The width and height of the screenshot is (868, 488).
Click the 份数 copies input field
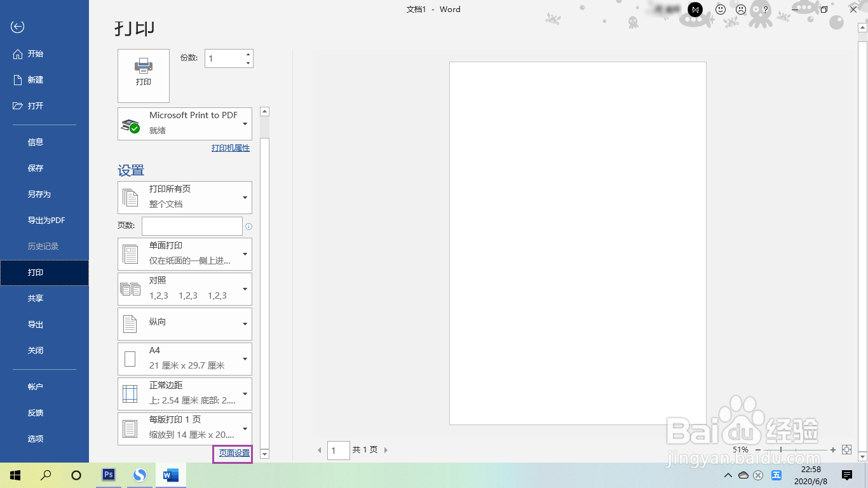click(224, 58)
